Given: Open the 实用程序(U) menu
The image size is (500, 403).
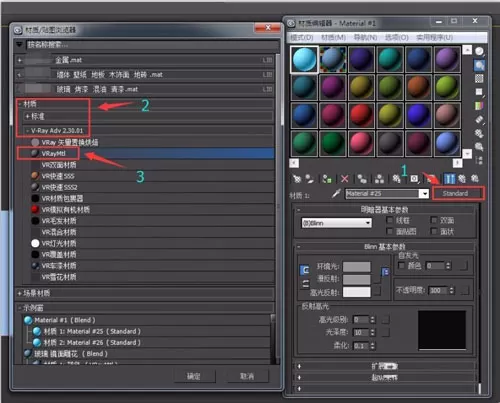Looking at the screenshot, I should coord(434,37).
